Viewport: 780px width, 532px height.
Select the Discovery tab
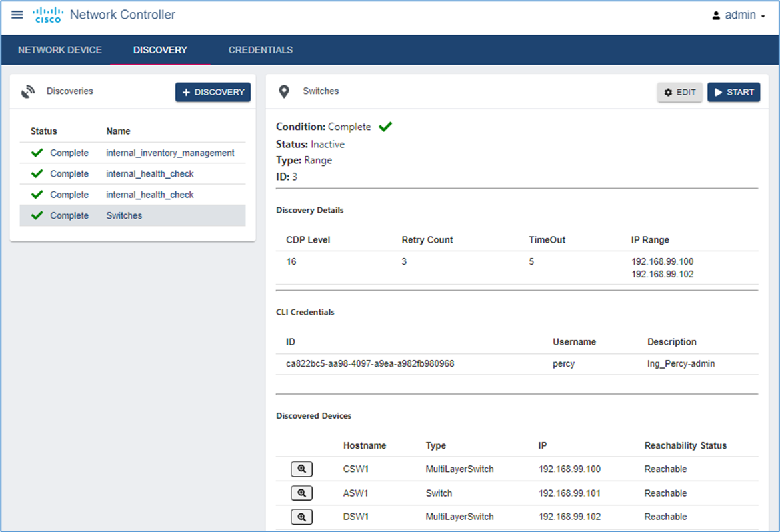click(160, 50)
